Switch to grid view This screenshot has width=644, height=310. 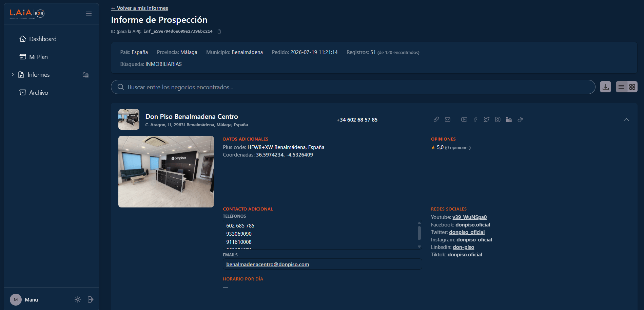pos(632,87)
